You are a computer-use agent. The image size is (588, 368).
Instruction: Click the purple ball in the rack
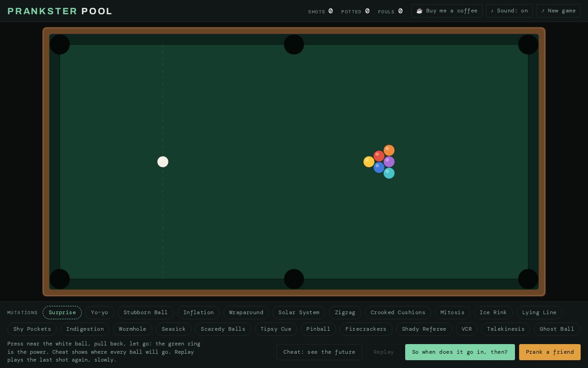point(389,161)
